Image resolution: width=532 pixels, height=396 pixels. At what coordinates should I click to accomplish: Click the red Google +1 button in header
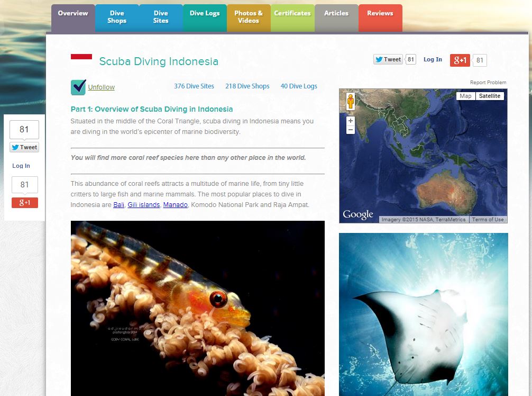click(460, 60)
